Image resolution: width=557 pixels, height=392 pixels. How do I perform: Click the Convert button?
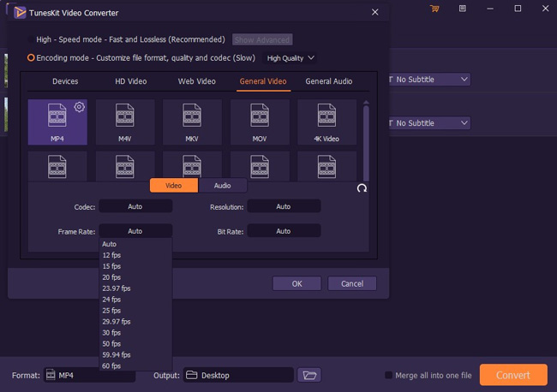click(513, 375)
